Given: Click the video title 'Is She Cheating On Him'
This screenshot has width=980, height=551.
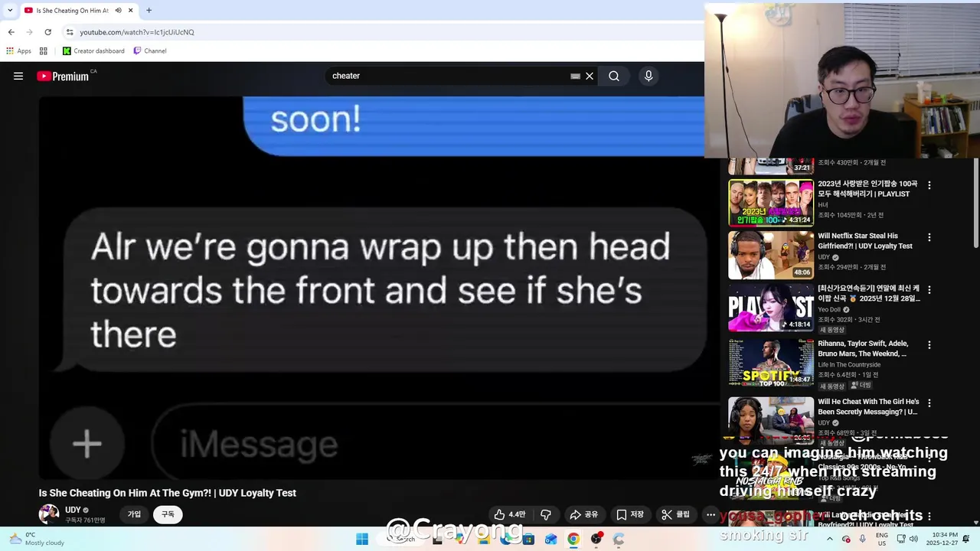Looking at the screenshot, I should (167, 493).
